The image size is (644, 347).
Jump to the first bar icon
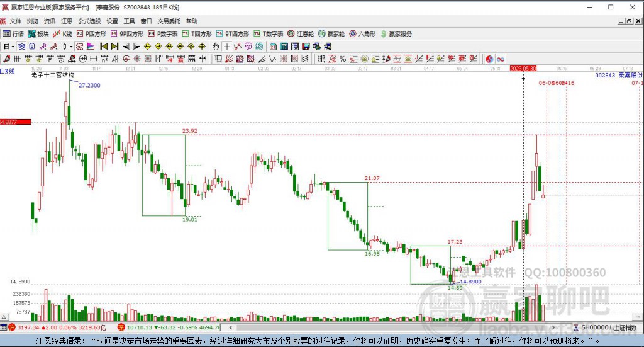[x=104, y=47]
